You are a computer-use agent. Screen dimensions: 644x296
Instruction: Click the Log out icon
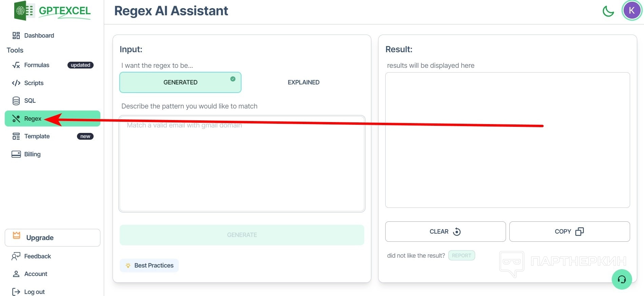[x=16, y=292]
